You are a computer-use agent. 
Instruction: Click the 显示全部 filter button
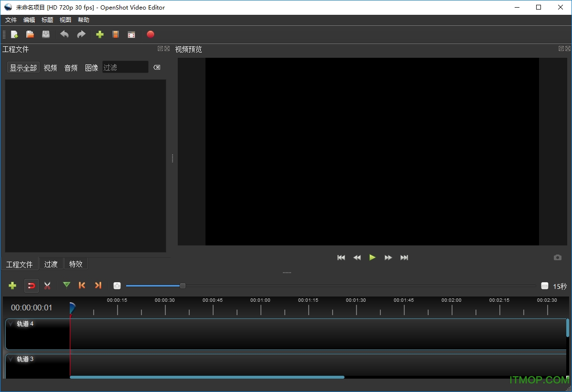point(23,68)
